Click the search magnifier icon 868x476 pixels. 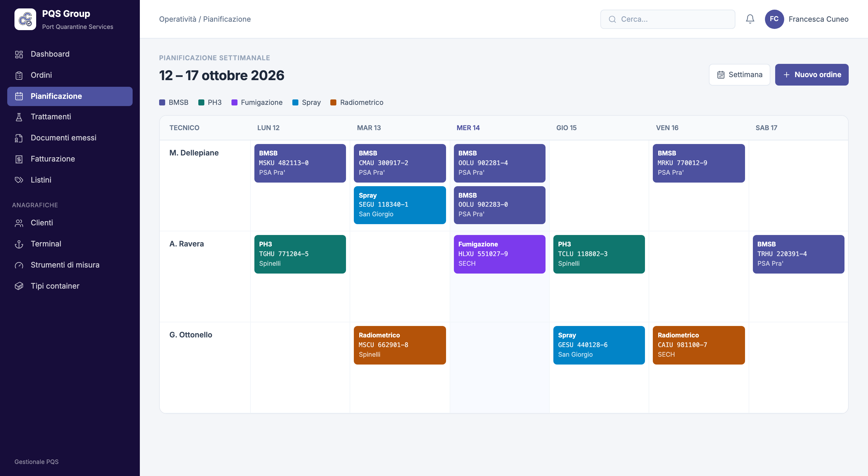point(612,19)
